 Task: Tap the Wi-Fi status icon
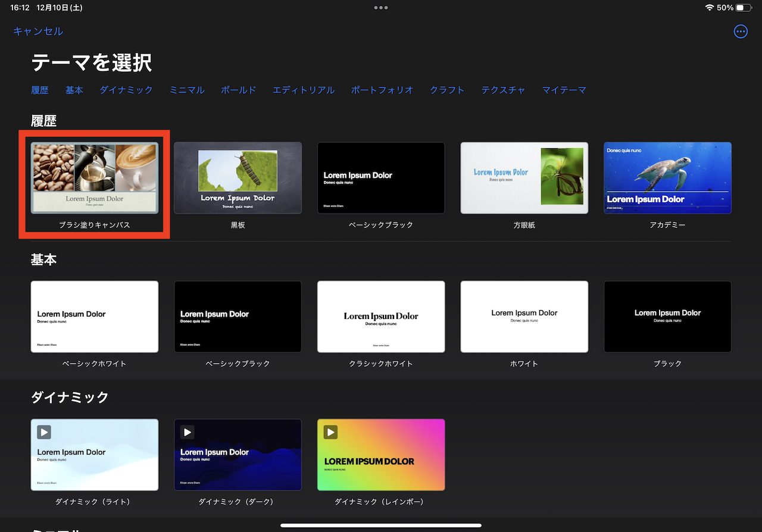coord(709,8)
